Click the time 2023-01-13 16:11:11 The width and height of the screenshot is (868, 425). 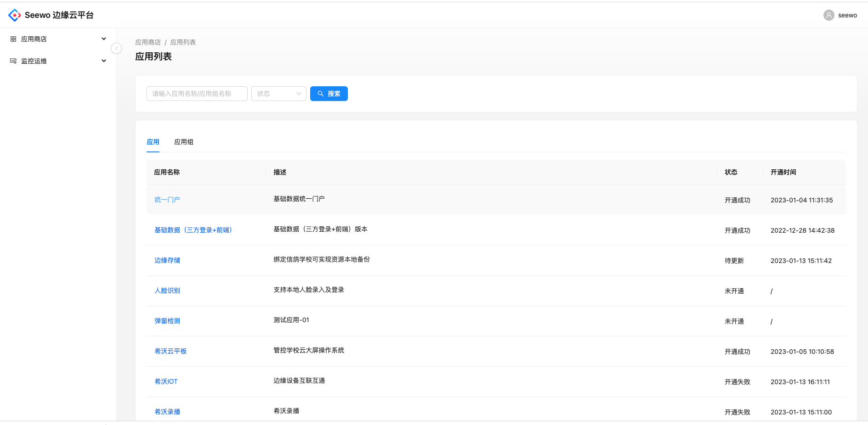(x=800, y=382)
